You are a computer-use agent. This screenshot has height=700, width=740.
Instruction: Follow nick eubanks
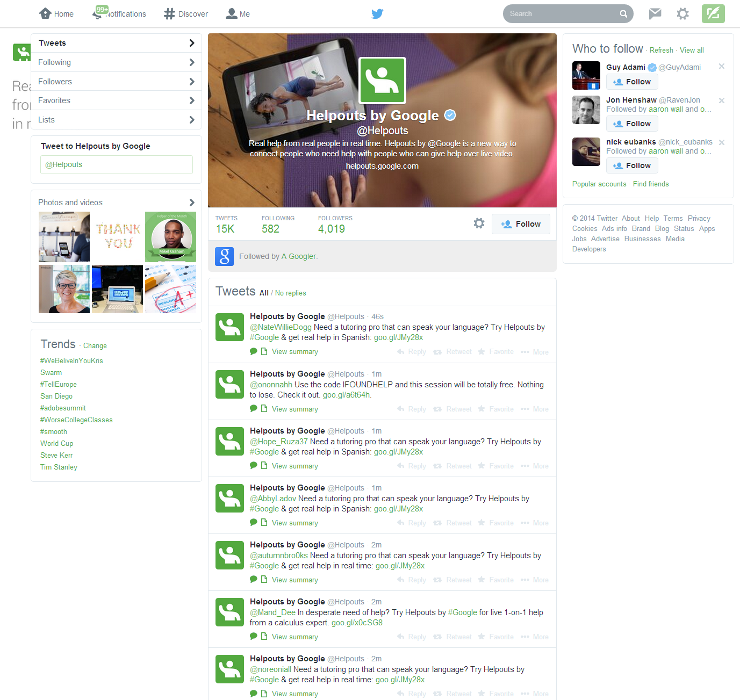pyautogui.click(x=632, y=165)
